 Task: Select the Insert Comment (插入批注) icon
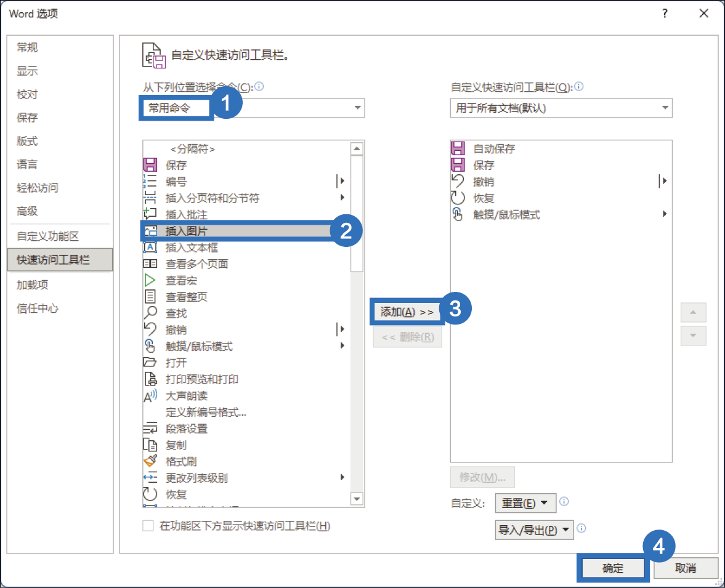pos(150,214)
